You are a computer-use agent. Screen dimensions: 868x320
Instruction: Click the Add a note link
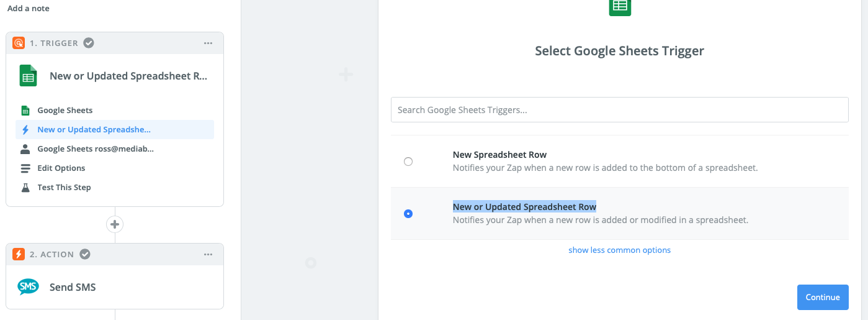[29, 9]
